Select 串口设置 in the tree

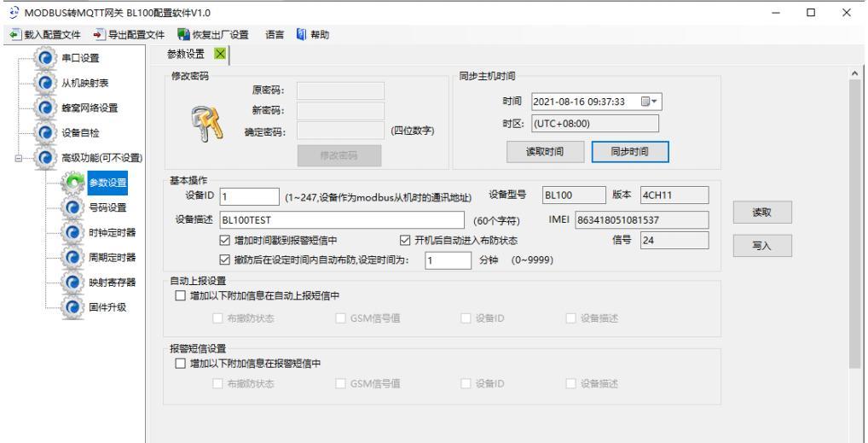pyautogui.click(x=81, y=58)
